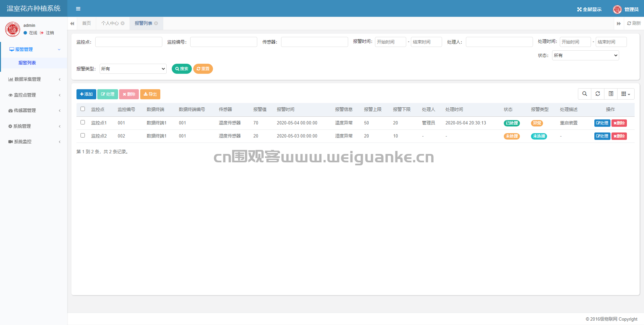644x325 pixels.
Task: Open the 报警类型 type dropdown
Action: point(133,69)
